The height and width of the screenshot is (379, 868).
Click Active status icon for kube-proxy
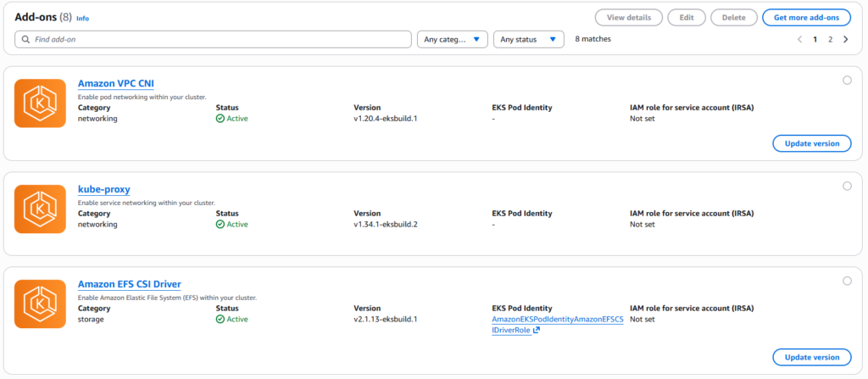pyautogui.click(x=220, y=225)
